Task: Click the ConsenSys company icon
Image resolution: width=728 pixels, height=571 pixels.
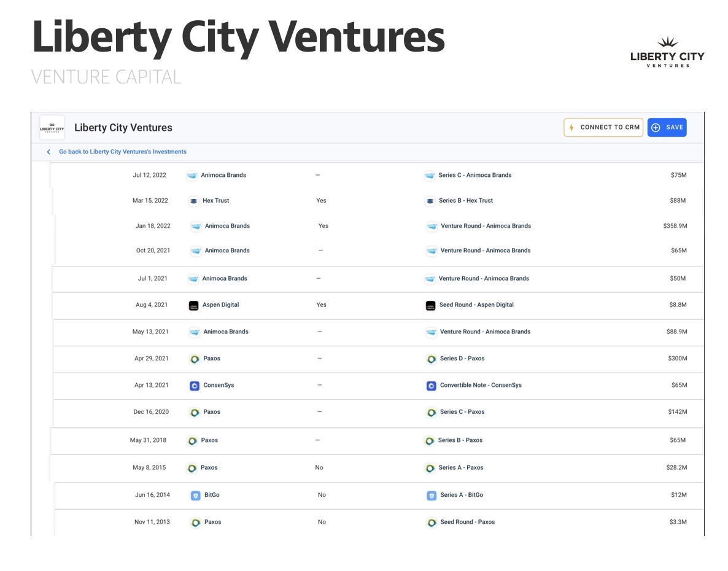Action: click(x=195, y=386)
